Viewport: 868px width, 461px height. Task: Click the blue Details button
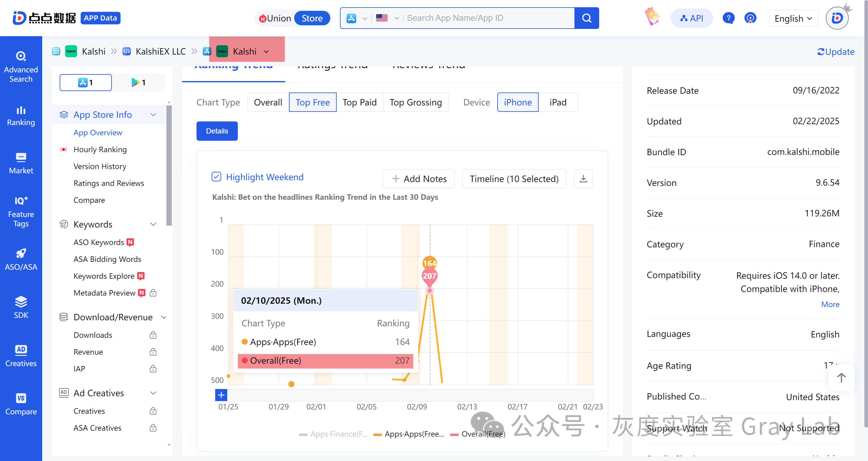[x=217, y=131]
